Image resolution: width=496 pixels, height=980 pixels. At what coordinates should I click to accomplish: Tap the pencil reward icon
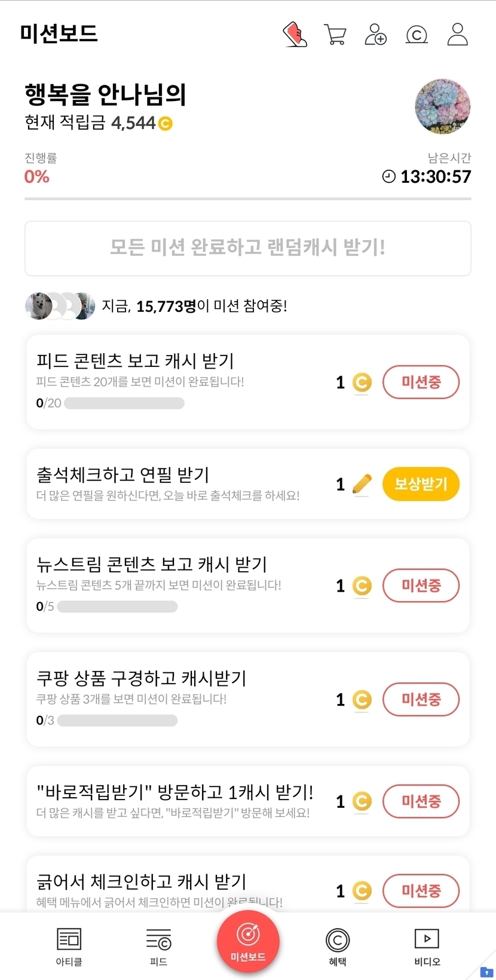coord(362,484)
